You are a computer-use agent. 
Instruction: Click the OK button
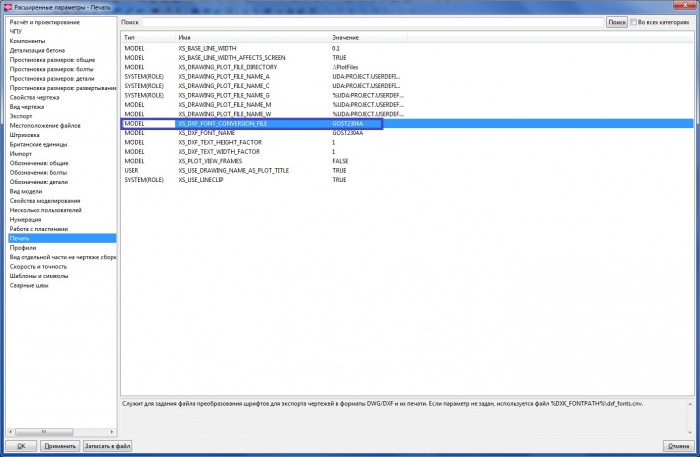point(21,445)
